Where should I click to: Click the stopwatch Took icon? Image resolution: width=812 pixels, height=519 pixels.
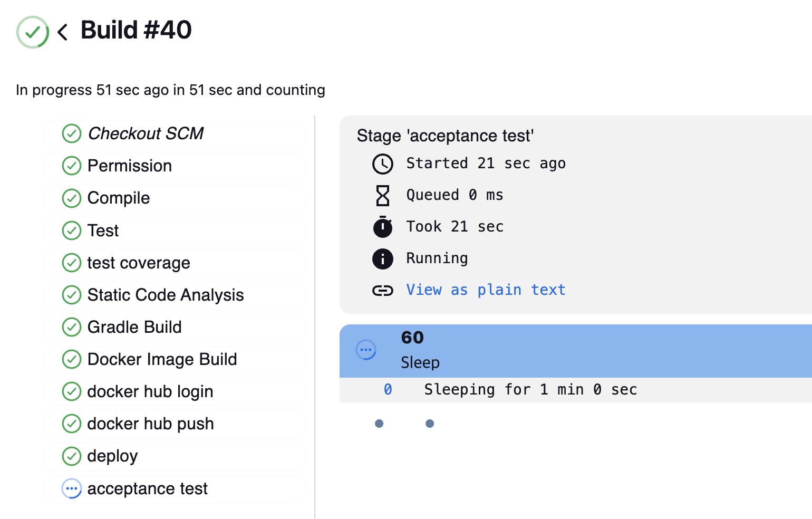pos(382,227)
